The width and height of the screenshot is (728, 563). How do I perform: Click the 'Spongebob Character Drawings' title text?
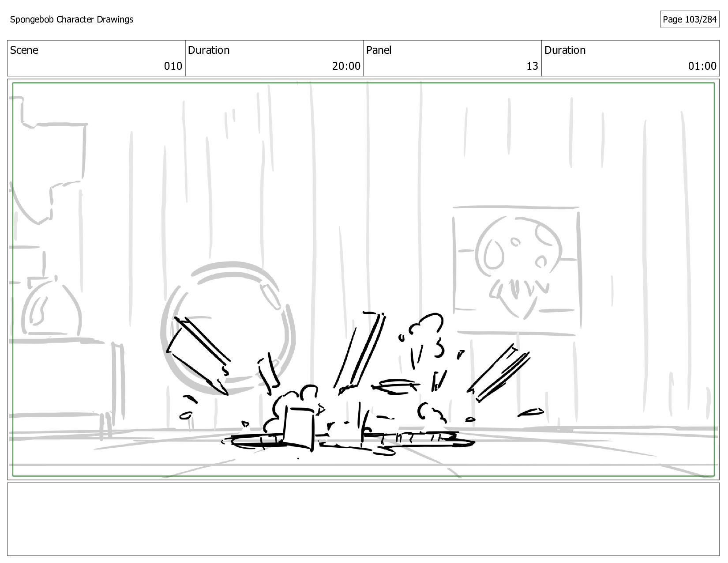(71, 19)
